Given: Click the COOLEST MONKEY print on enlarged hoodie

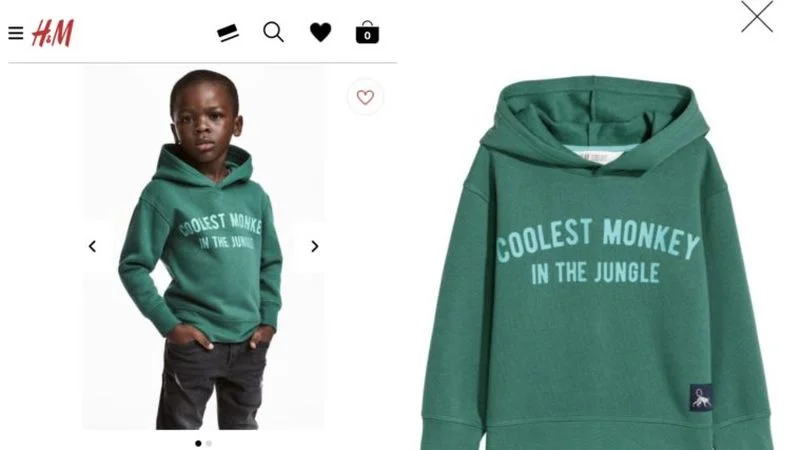Looking at the screenshot, I should click(x=597, y=239).
